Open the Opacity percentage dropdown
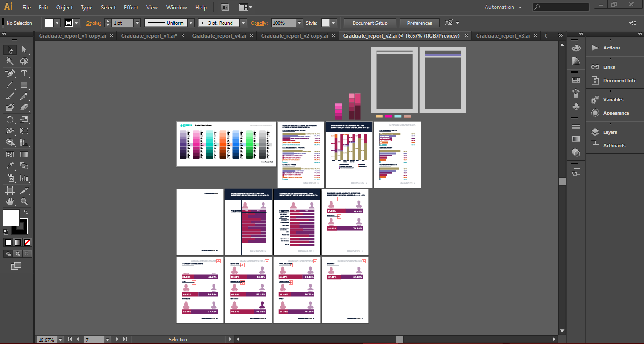Viewport: 644px width, 344px height. click(299, 23)
